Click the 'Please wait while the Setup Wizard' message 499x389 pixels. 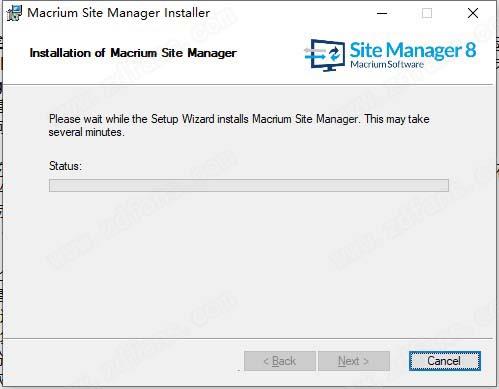(x=239, y=125)
